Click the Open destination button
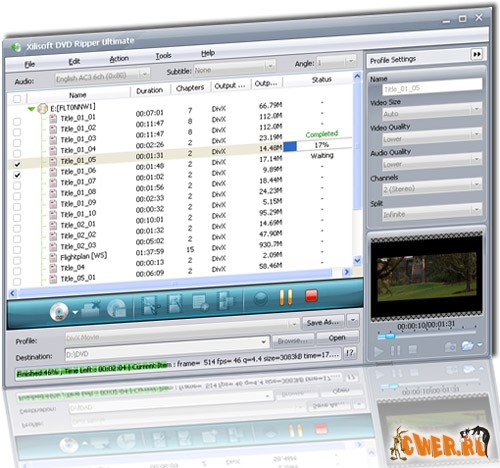The height and width of the screenshot is (468, 500). [x=337, y=338]
